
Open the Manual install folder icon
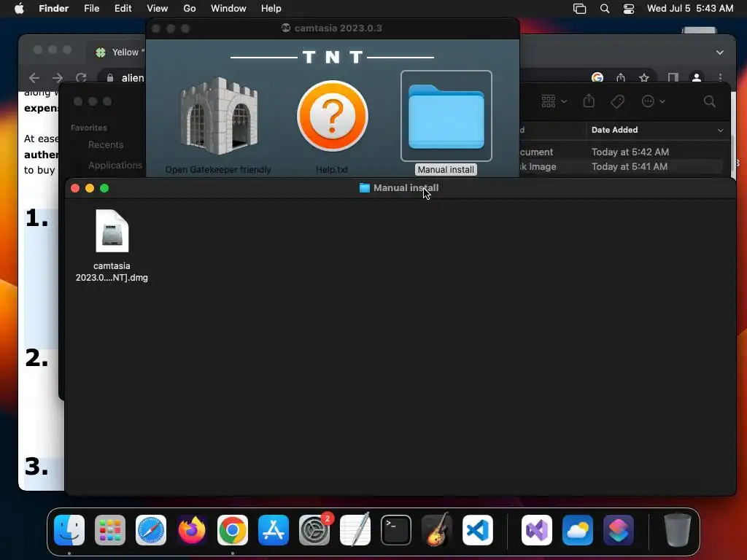pos(446,116)
